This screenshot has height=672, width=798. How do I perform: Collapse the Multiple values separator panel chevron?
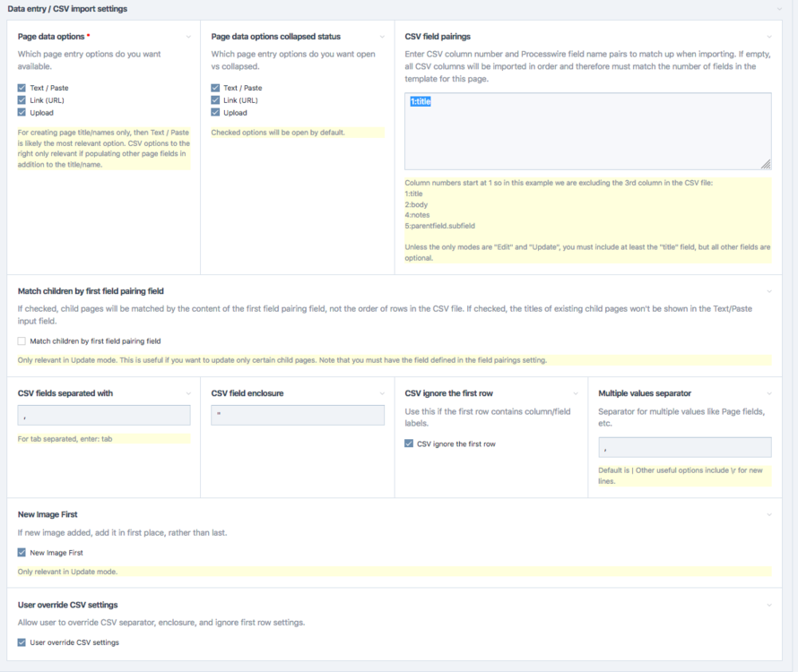pos(768,393)
